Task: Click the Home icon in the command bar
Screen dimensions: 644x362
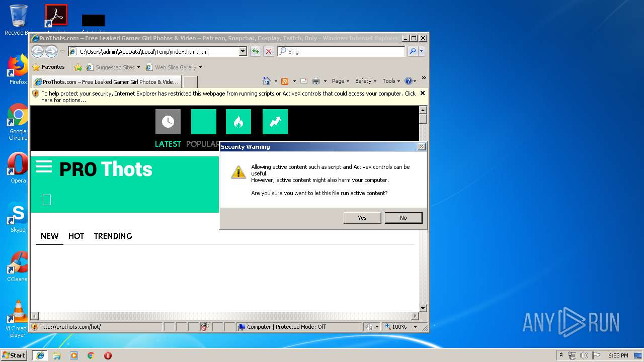Action: 267,81
